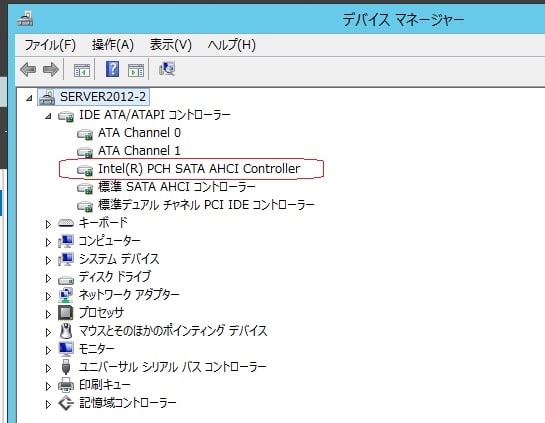Click the Forward arrow toolbar icon
The width and height of the screenshot is (545, 423).
51,70
